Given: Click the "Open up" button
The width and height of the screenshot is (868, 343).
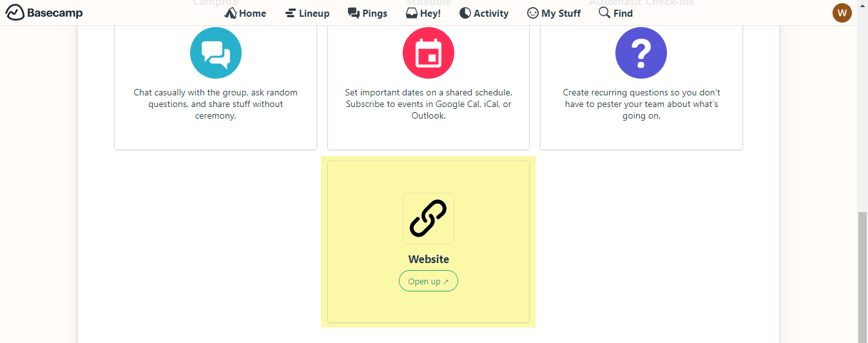Looking at the screenshot, I should 429,281.
